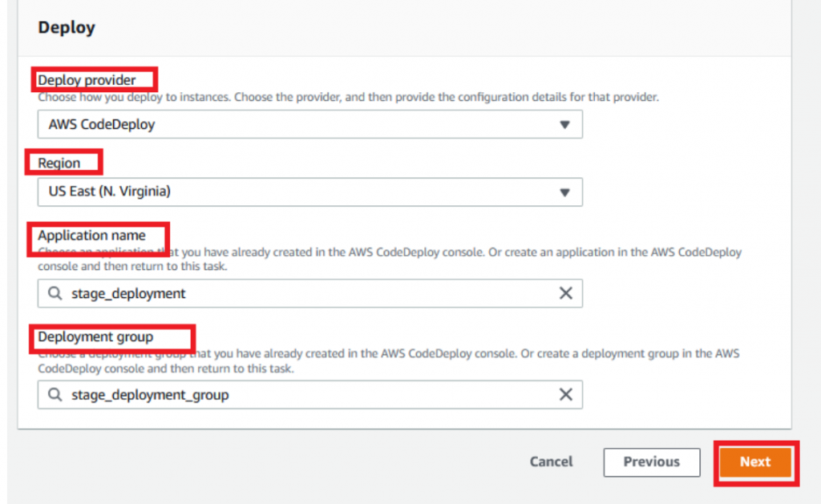Go back with the Previous button
This screenshot has width=821, height=504.
[651, 462]
